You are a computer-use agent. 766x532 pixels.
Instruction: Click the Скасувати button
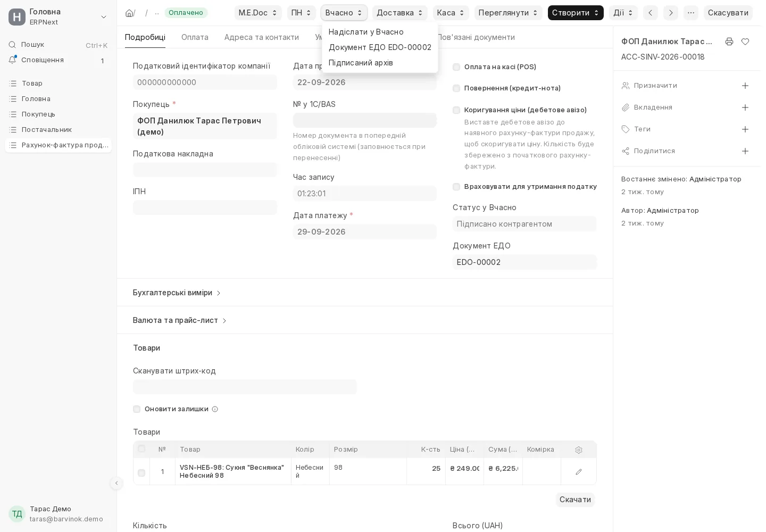point(728,13)
